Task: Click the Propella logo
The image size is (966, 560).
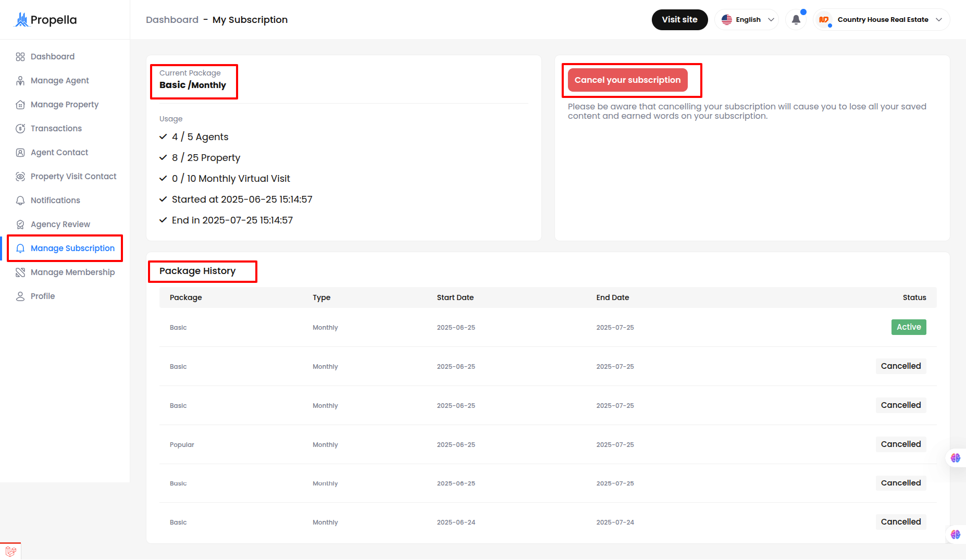Action: (x=45, y=20)
